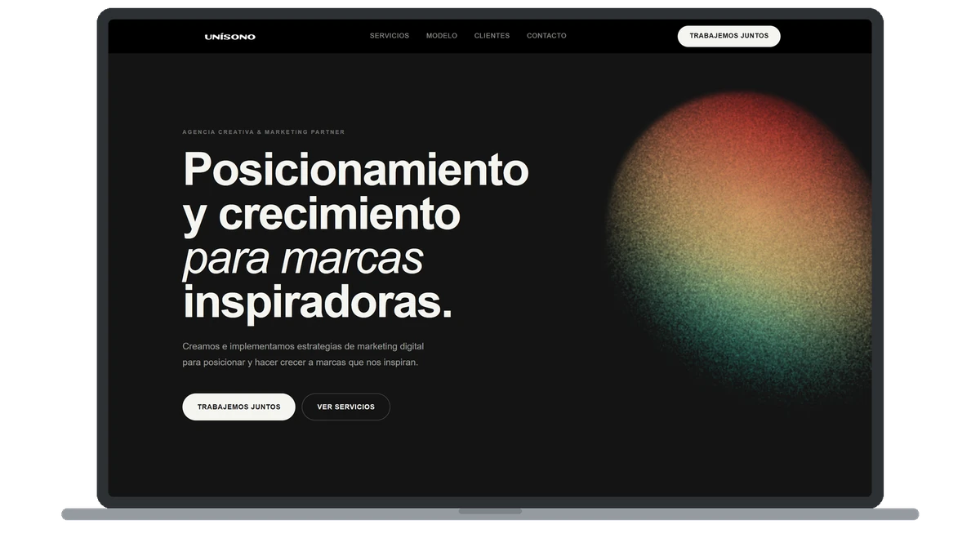Go to the Modelo section
This screenshot has width=980, height=547.
[442, 36]
